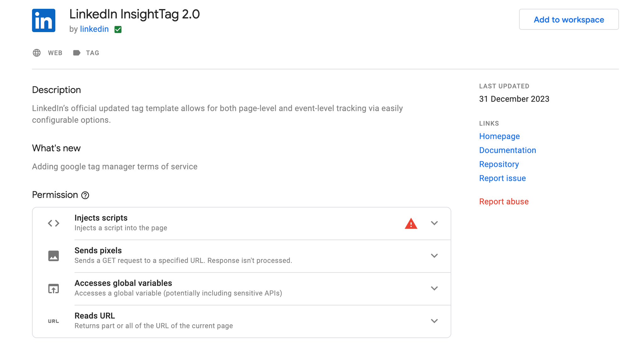644x355 pixels.
Task: Open the linkedin author link
Action: tap(94, 29)
